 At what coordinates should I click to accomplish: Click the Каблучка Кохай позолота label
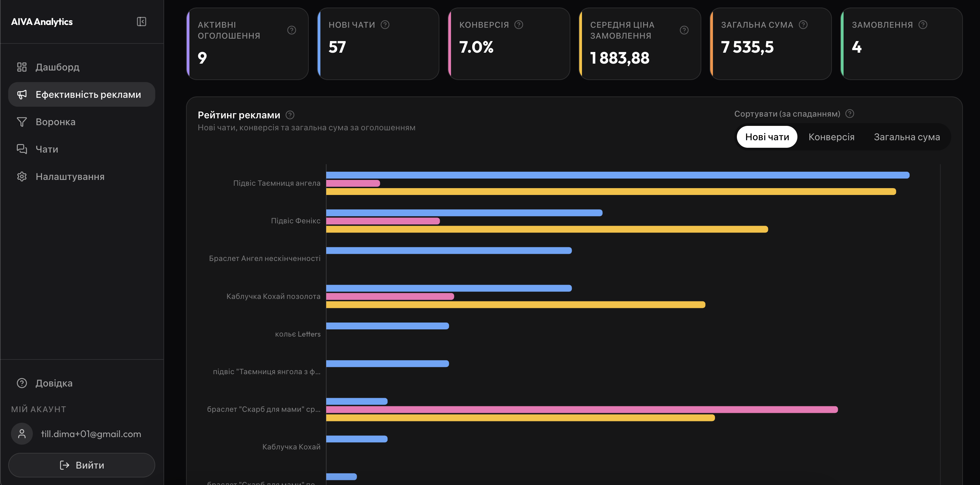tap(274, 296)
